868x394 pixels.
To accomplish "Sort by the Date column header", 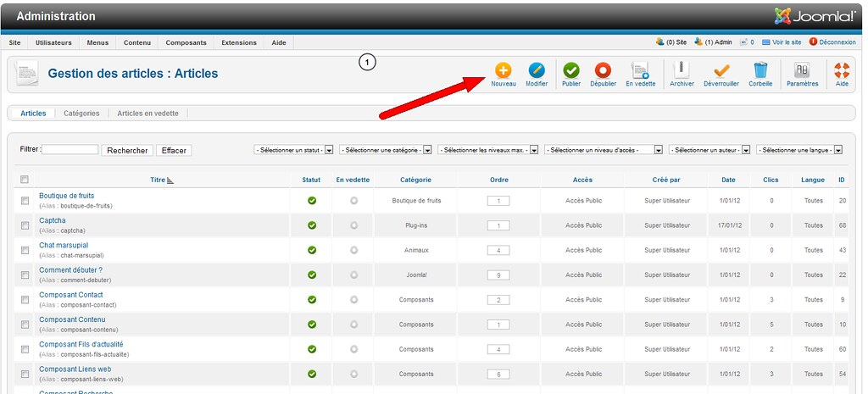I will pos(728,180).
